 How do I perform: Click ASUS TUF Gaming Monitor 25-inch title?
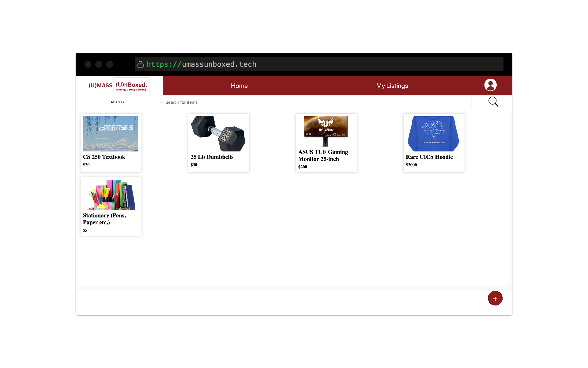323,155
